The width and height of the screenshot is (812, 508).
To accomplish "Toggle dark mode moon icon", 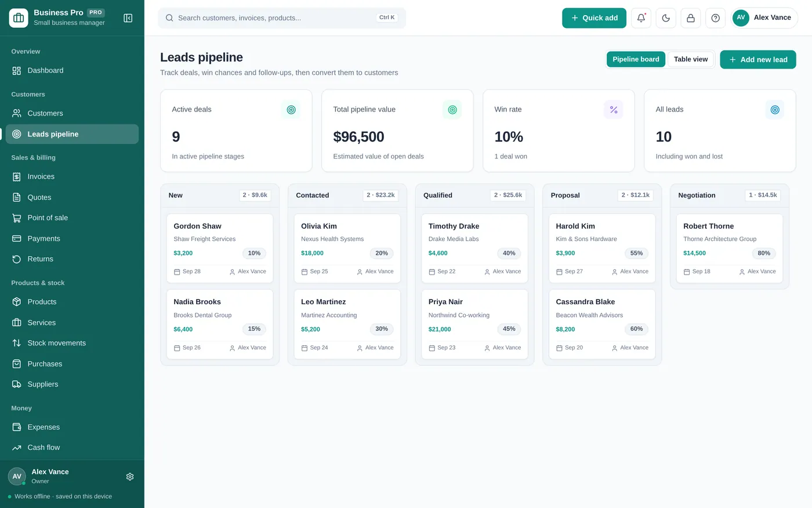I will [x=666, y=18].
